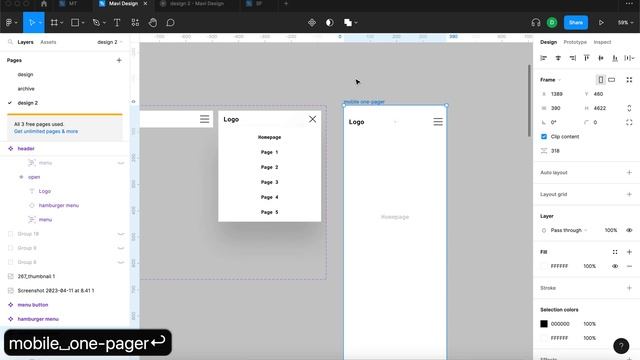Click the Use as mask icon
The width and height of the screenshot is (640, 360).
[x=329, y=23]
